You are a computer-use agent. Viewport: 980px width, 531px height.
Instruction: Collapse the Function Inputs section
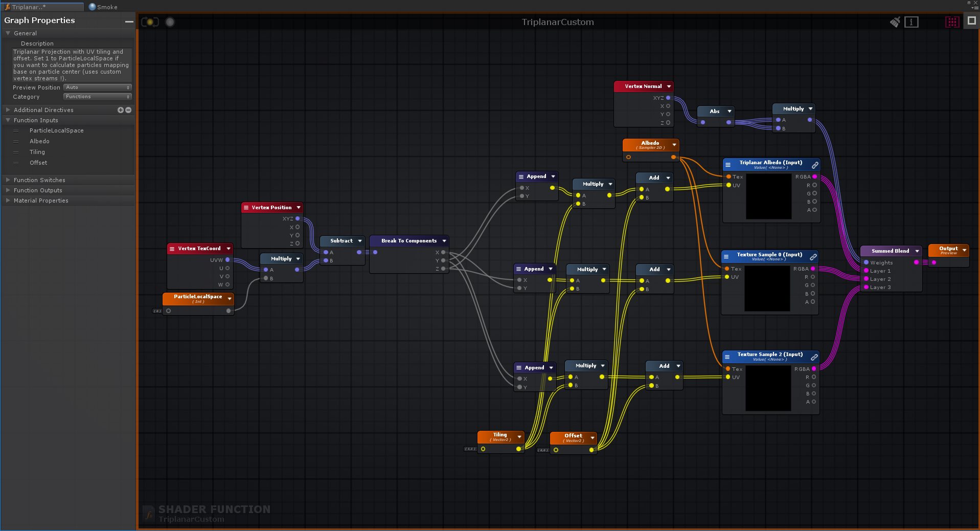8,120
